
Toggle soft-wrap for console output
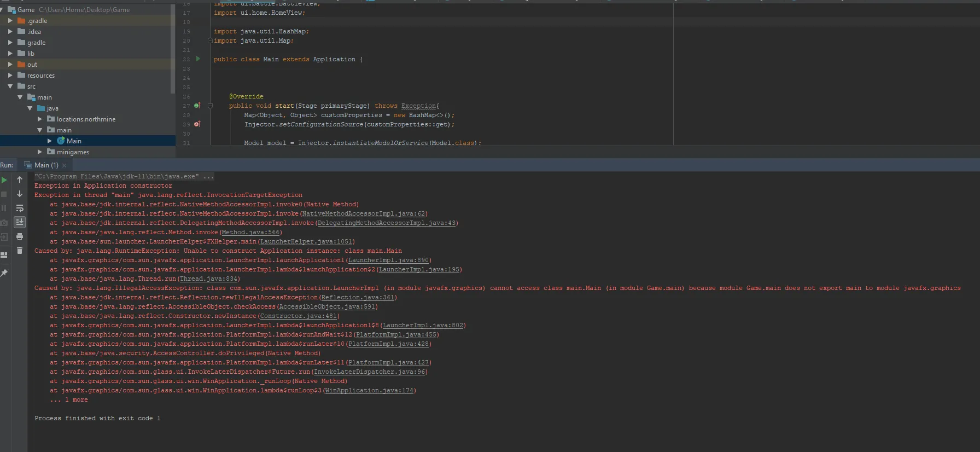[x=20, y=208]
